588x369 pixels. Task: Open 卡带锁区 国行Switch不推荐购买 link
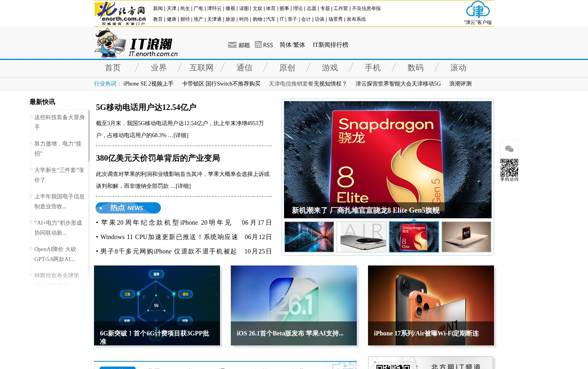tap(221, 84)
